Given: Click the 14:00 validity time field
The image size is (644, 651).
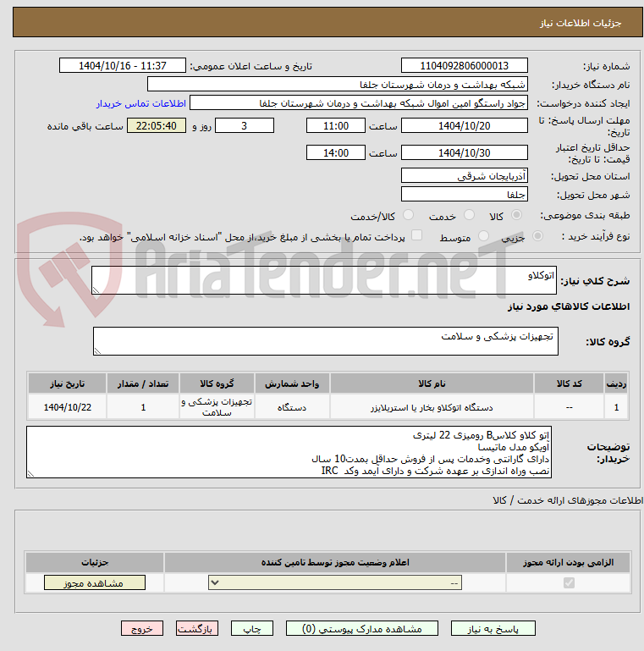Looking at the screenshot, I should 336,152.
